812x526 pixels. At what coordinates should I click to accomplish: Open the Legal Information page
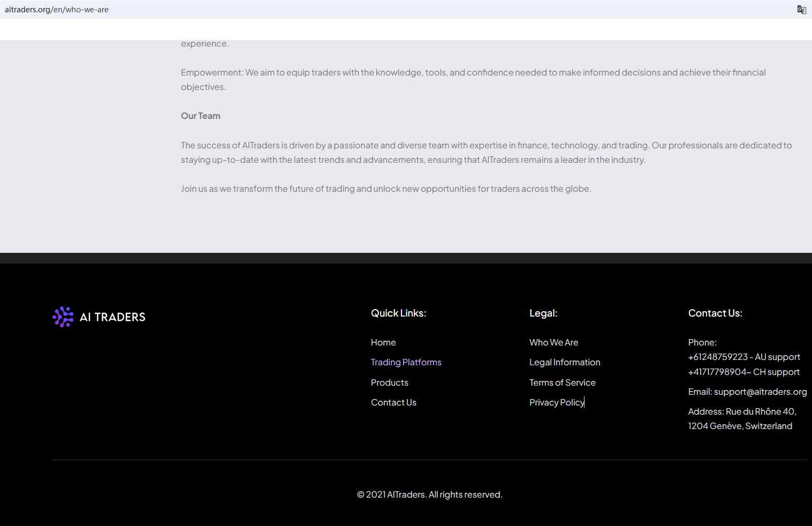click(x=564, y=362)
